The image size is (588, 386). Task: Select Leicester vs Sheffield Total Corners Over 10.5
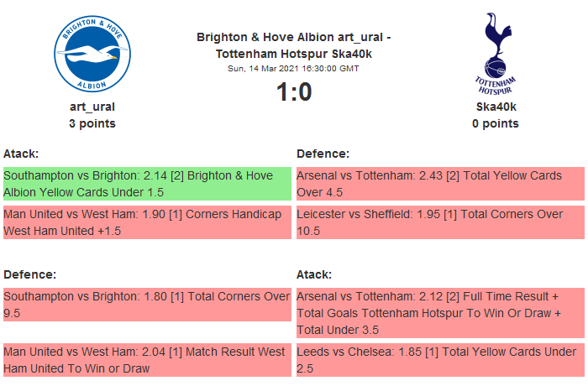click(440, 222)
